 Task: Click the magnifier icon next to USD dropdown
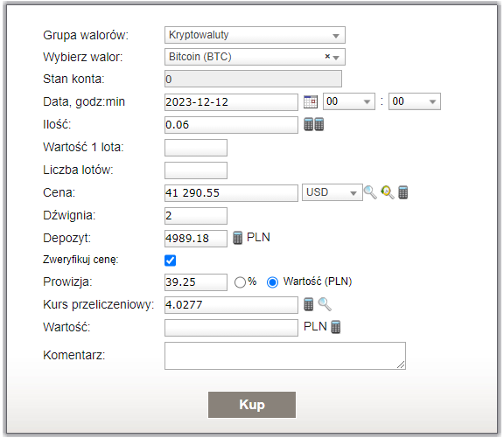(370, 192)
